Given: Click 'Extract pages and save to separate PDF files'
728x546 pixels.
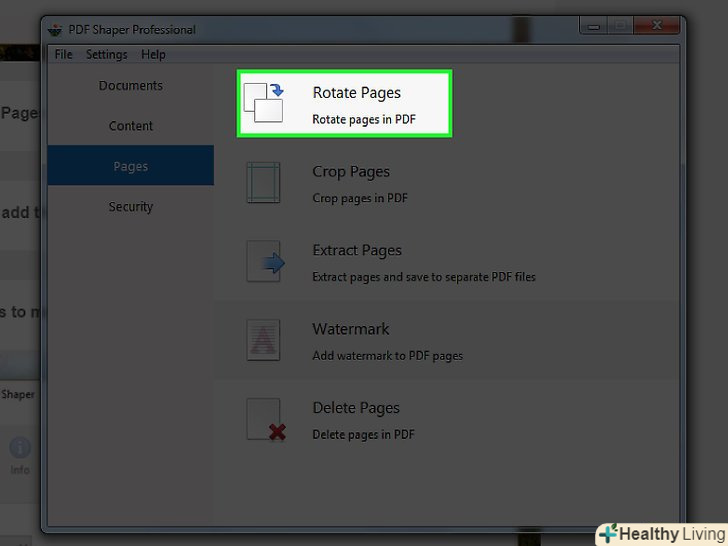Looking at the screenshot, I should (x=424, y=277).
